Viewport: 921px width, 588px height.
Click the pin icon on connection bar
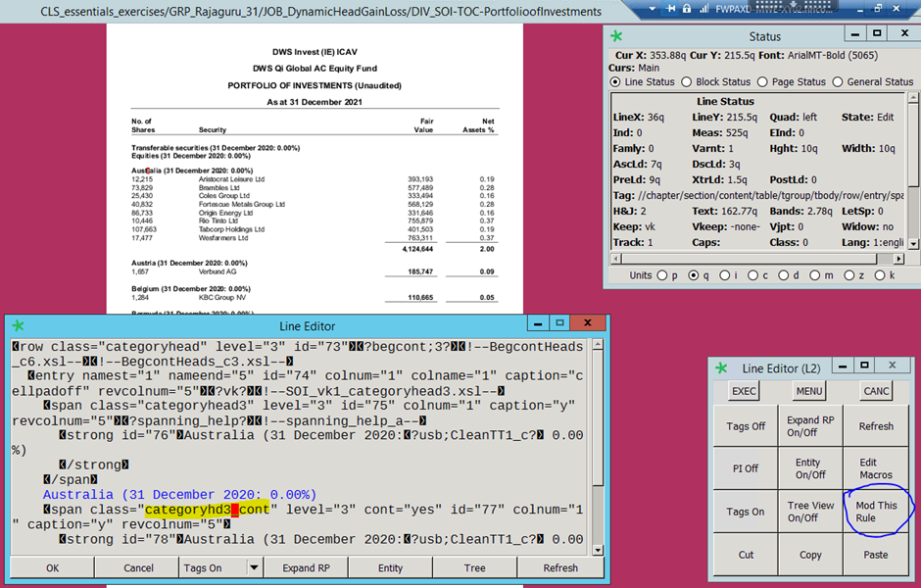click(671, 9)
